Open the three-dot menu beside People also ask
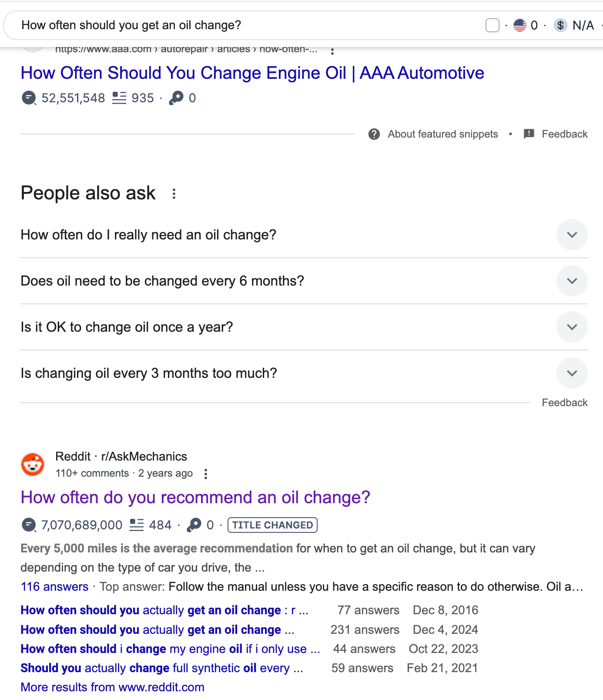This screenshot has height=700, width=603. (x=174, y=194)
